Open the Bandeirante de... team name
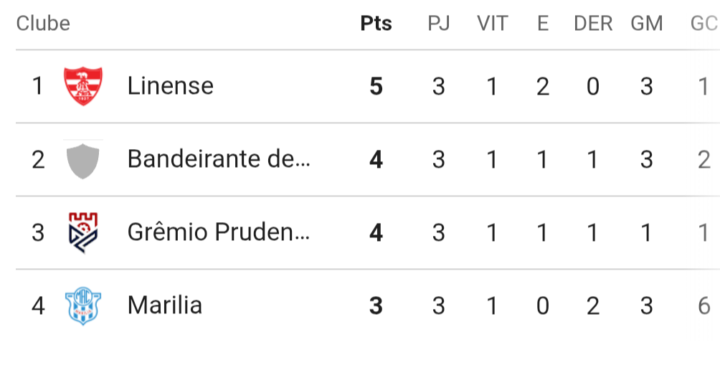 219,159
